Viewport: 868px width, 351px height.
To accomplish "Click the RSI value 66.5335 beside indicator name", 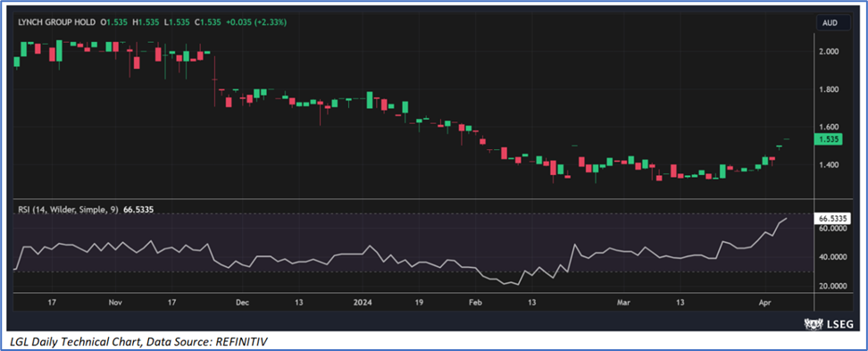I will (x=138, y=211).
